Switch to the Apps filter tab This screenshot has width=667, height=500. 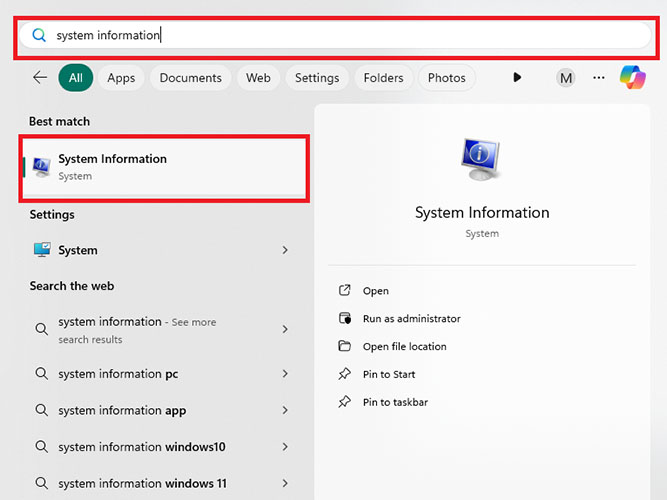pyautogui.click(x=121, y=78)
